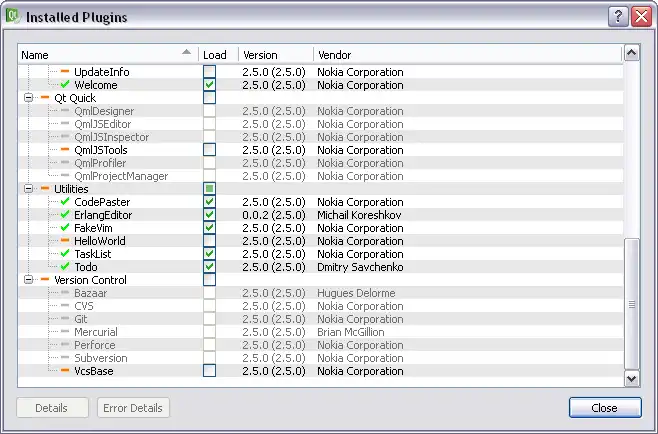Enable the QmlJSTools load checkbox

click(209, 149)
